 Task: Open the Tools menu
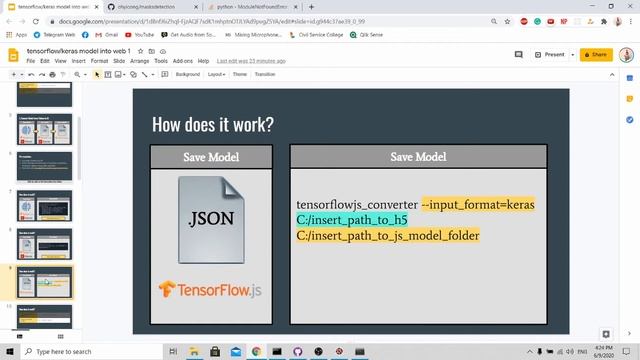161,61
